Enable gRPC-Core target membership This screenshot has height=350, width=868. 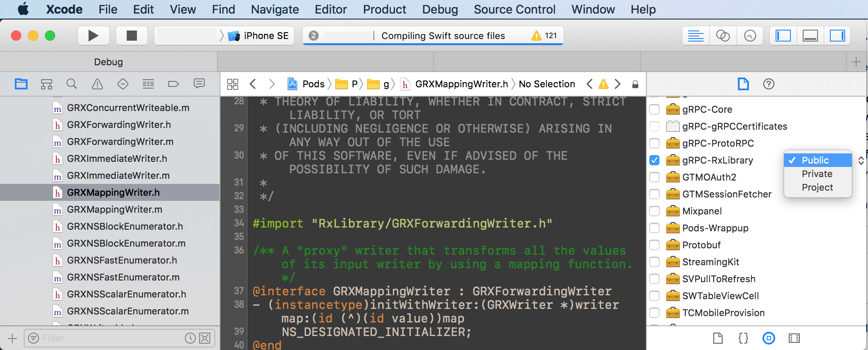point(654,109)
